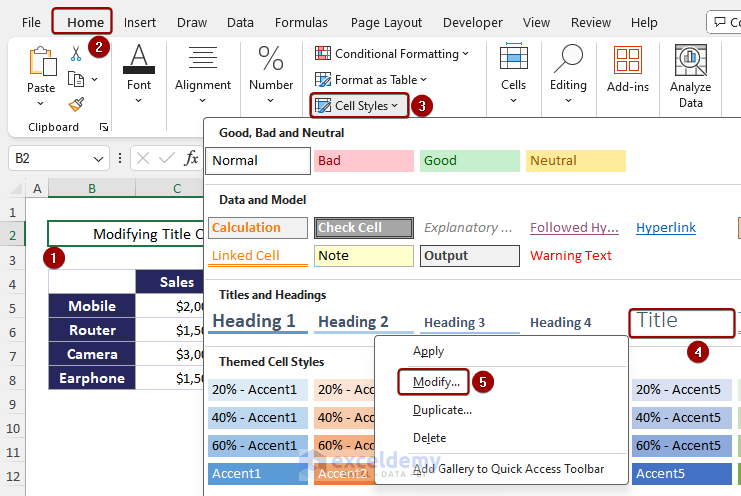Open the Name Box dropdown arrow
The image size is (741, 496).
click(x=98, y=159)
